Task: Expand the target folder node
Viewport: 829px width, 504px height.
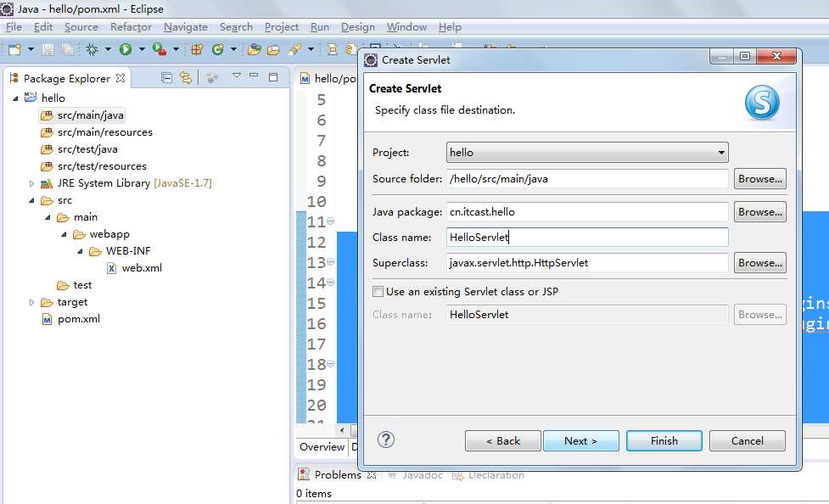Action: (31, 303)
